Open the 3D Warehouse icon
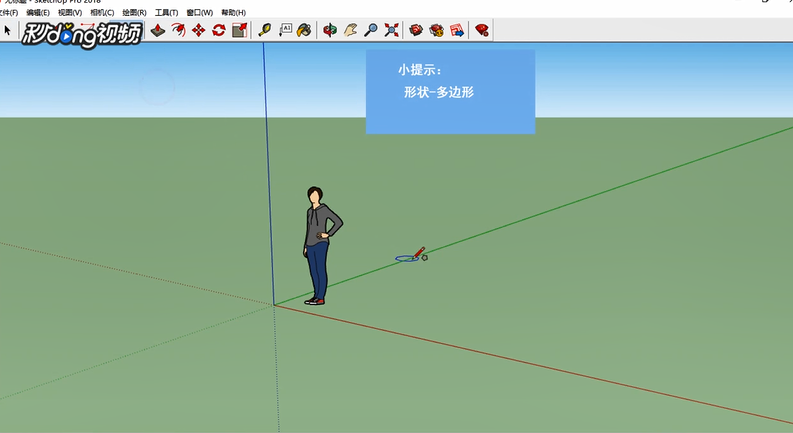Screen dimensions: 793x433 416,30
